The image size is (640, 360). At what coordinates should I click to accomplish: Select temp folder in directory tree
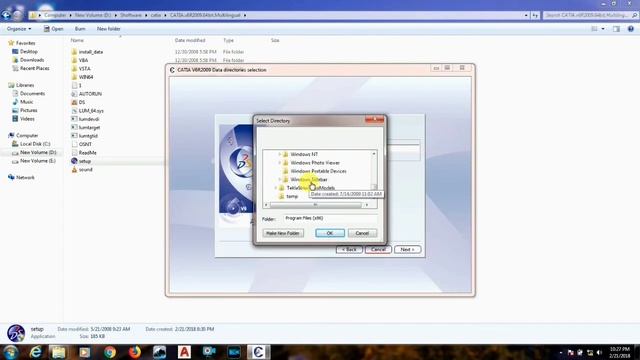tap(292, 196)
